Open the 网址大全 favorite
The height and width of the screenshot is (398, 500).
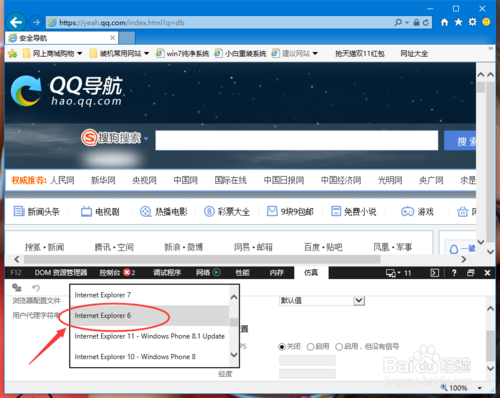pos(414,53)
